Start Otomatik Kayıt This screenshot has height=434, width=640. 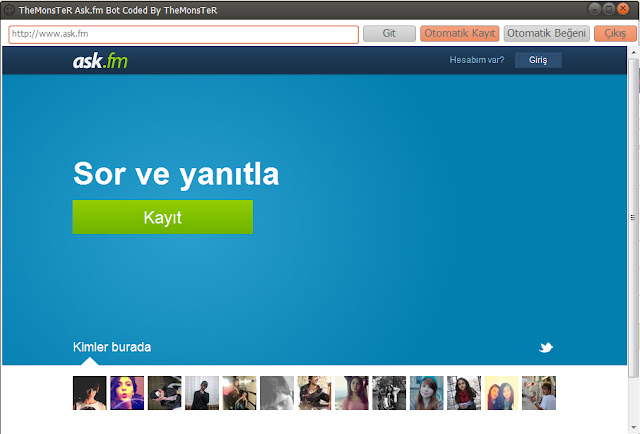(x=460, y=33)
